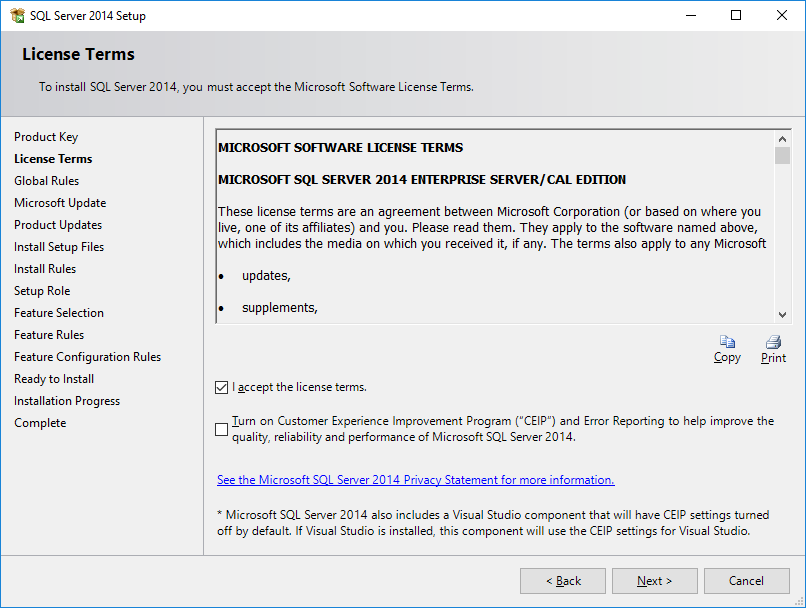
Task: Click the scroll down arrow in license text box
Action: pyautogui.click(x=782, y=315)
